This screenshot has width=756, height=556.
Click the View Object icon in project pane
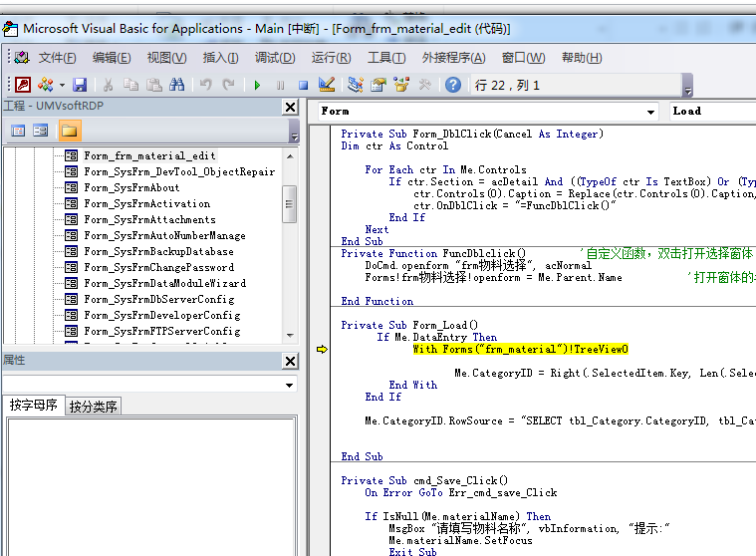click(41, 131)
